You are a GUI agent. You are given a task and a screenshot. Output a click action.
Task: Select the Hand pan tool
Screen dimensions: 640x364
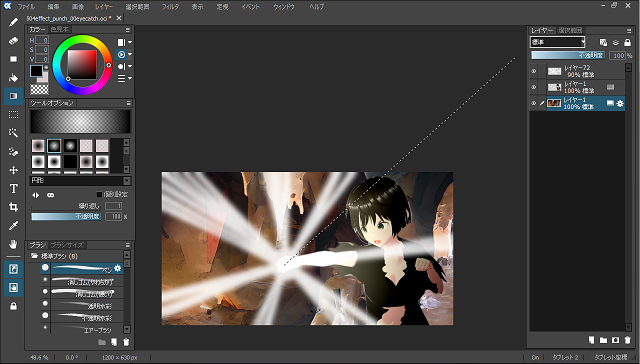pyautogui.click(x=13, y=244)
